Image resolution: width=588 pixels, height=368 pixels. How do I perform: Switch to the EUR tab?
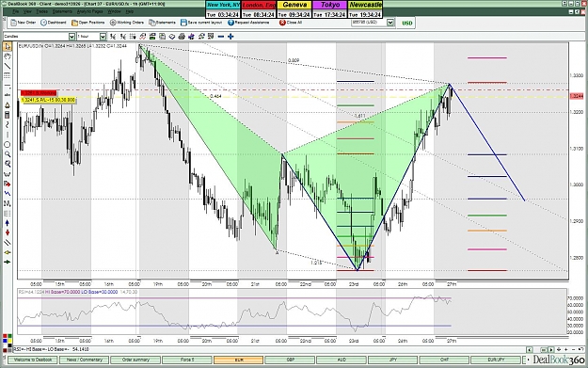239,360
